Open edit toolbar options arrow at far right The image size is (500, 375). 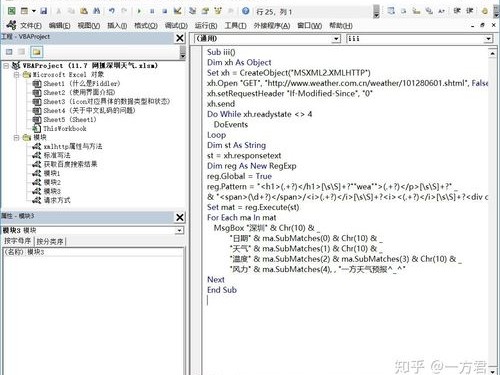coord(497,12)
